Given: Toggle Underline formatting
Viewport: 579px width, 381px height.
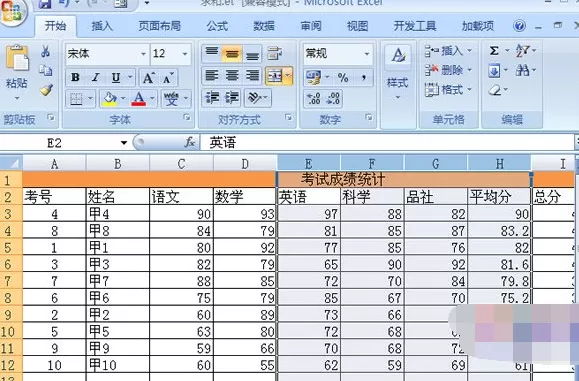Looking at the screenshot, I should (x=116, y=77).
